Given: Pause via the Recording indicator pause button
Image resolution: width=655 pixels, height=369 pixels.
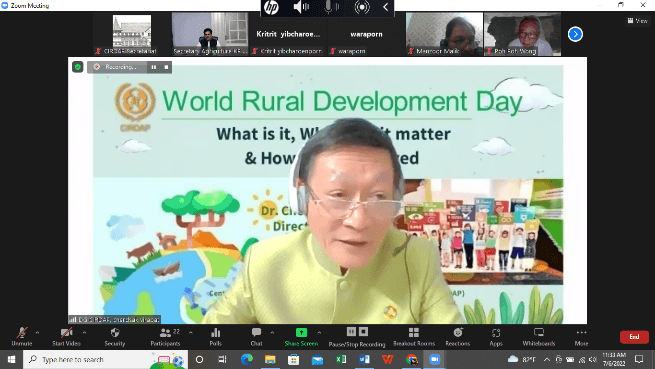Looking at the screenshot, I should tap(154, 67).
